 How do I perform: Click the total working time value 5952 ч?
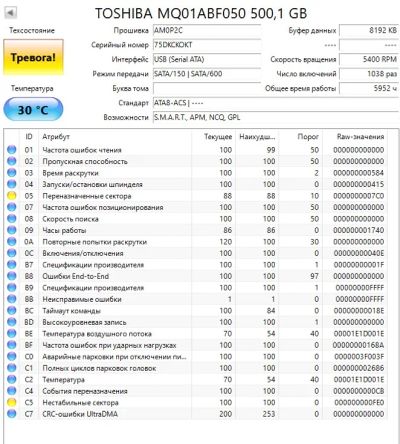click(369, 89)
